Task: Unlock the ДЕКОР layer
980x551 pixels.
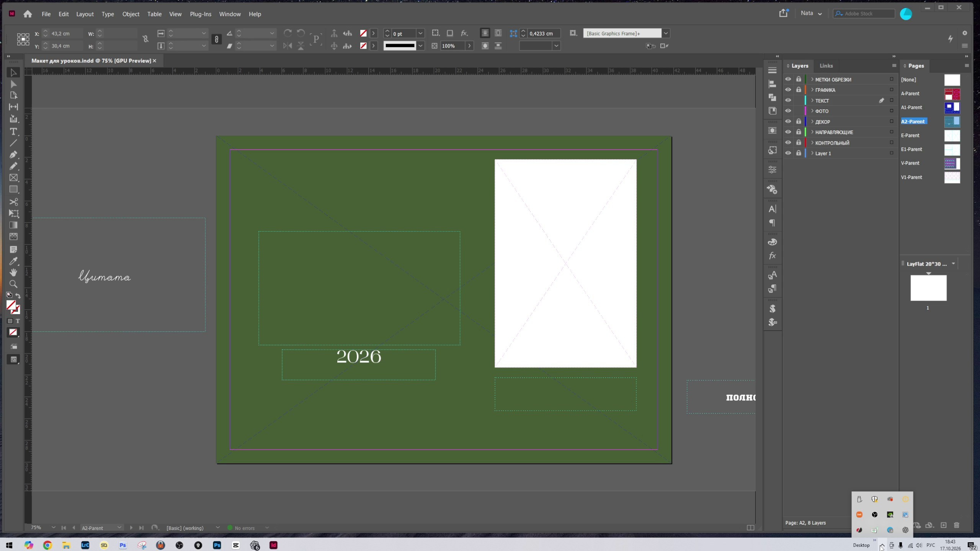Action: coord(799,121)
